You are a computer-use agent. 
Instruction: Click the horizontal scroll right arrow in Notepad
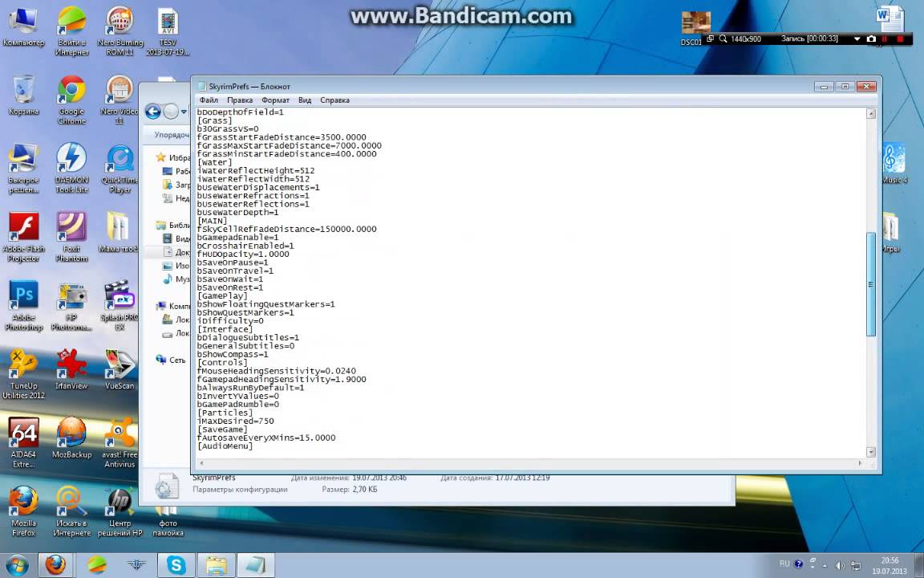[x=861, y=464]
